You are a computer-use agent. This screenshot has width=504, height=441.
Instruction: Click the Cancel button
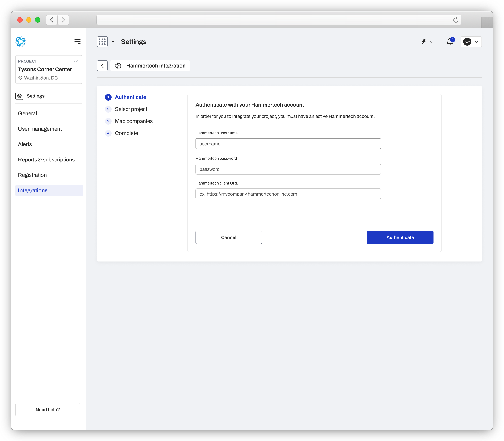(229, 237)
